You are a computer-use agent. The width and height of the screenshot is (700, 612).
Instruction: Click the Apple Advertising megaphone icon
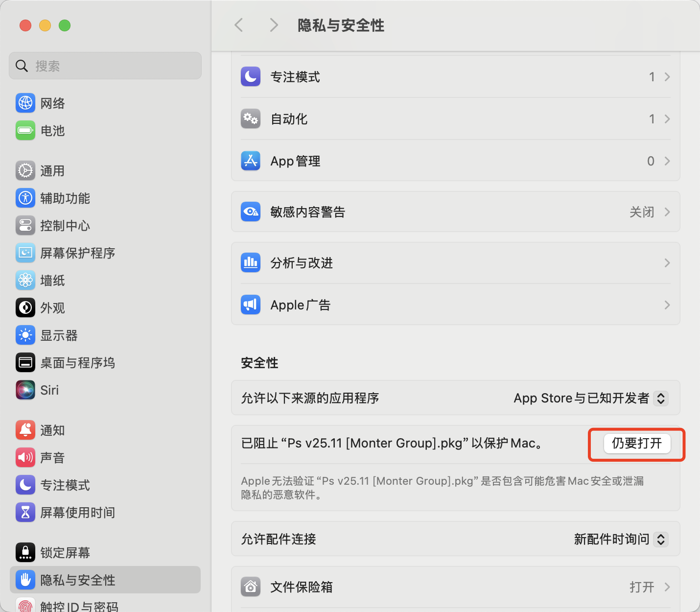251,305
